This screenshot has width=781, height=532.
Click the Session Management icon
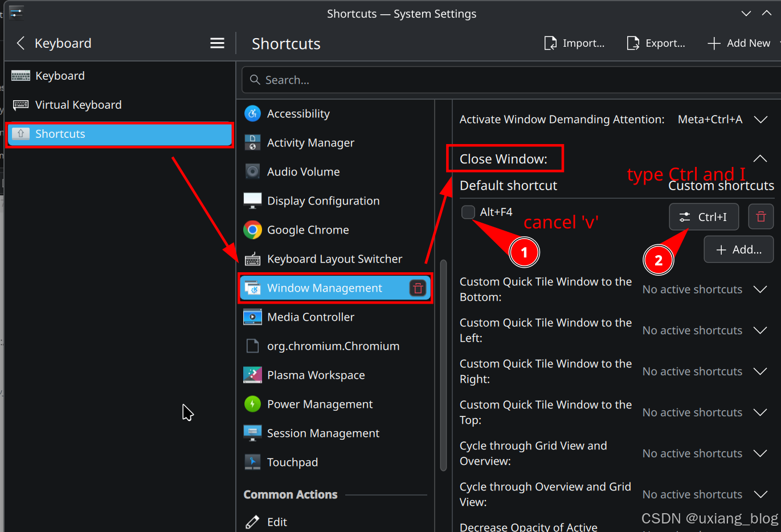tap(252, 433)
